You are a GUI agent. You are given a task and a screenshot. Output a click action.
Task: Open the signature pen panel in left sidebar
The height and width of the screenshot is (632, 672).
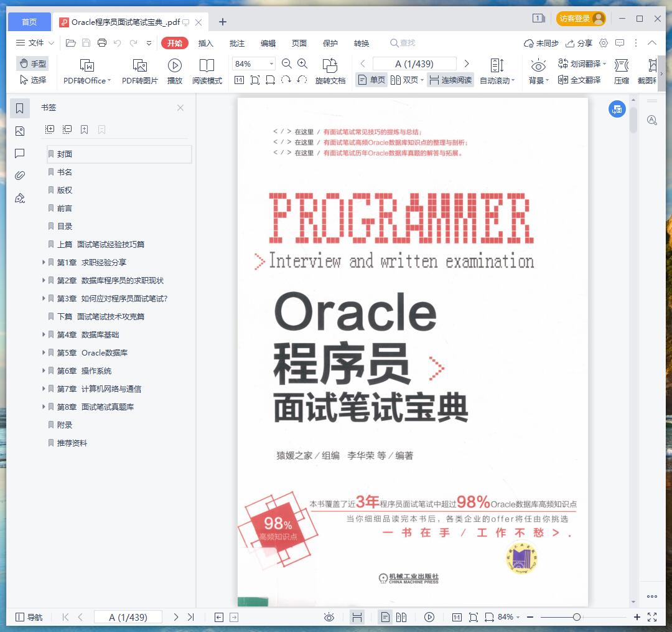(x=20, y=198)
